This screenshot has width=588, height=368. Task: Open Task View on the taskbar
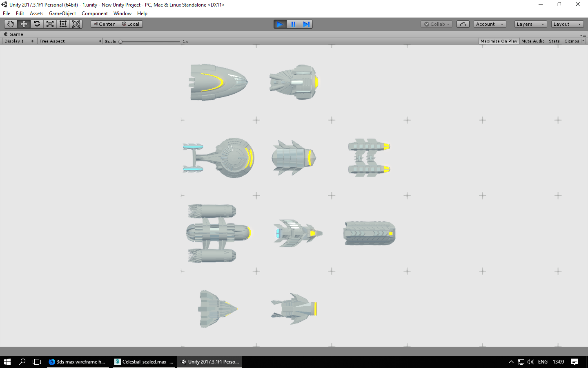(37, 362)
